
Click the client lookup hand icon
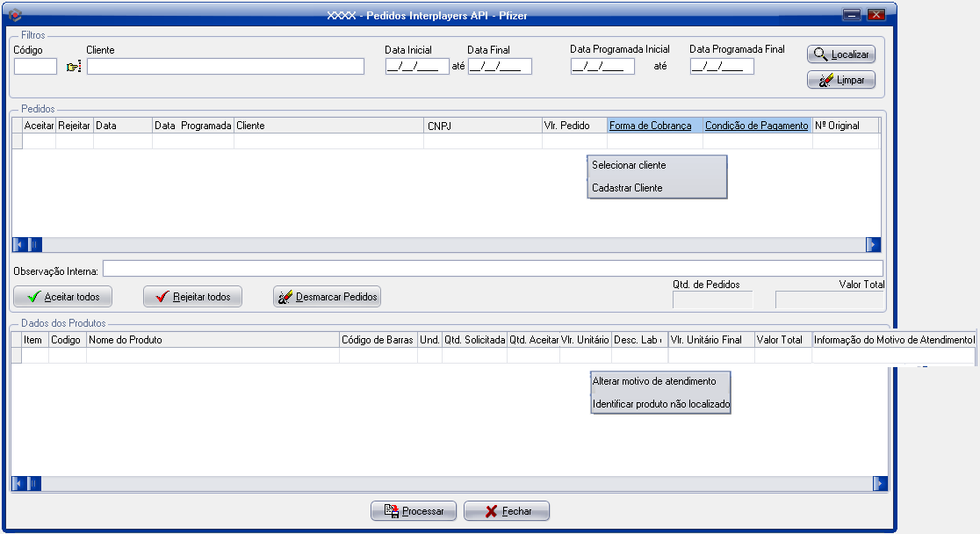click(73, 67)
